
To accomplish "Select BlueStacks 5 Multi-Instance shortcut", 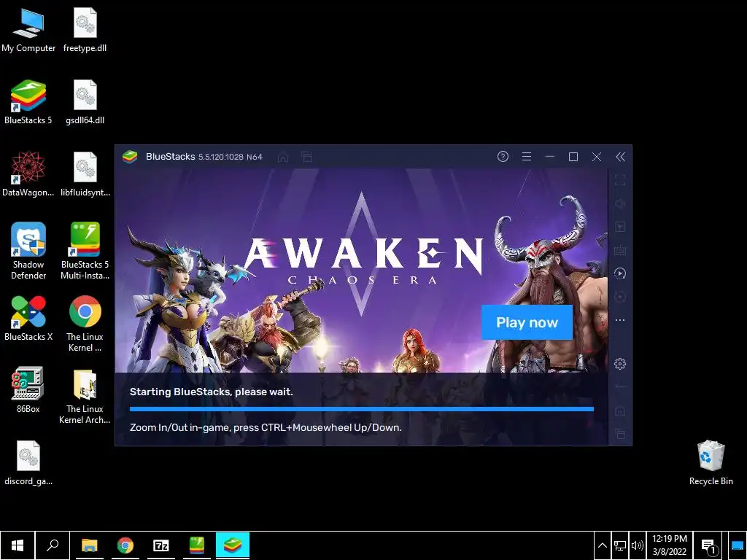I will (x=85, y=252).
